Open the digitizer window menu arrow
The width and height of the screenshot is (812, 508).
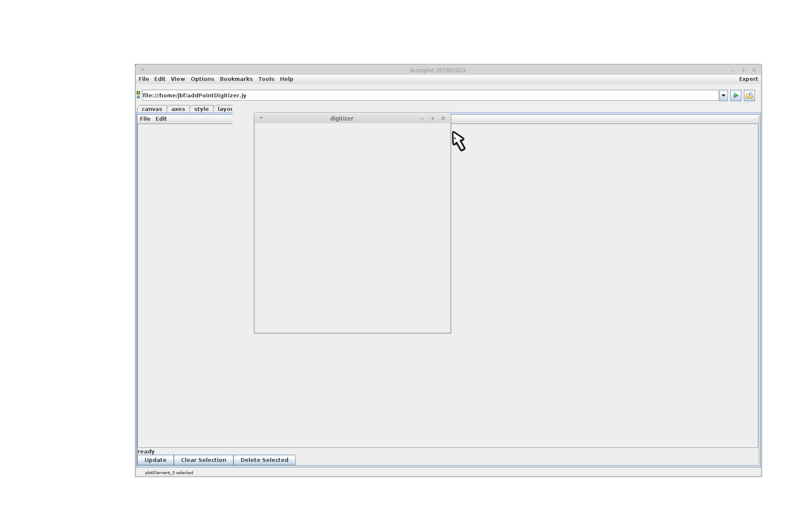[261, 118]
